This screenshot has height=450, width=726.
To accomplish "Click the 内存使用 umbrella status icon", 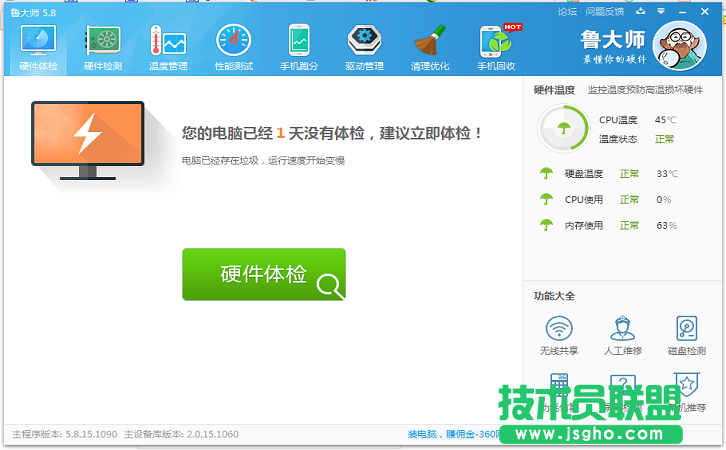I will click(x=546, y=225).
